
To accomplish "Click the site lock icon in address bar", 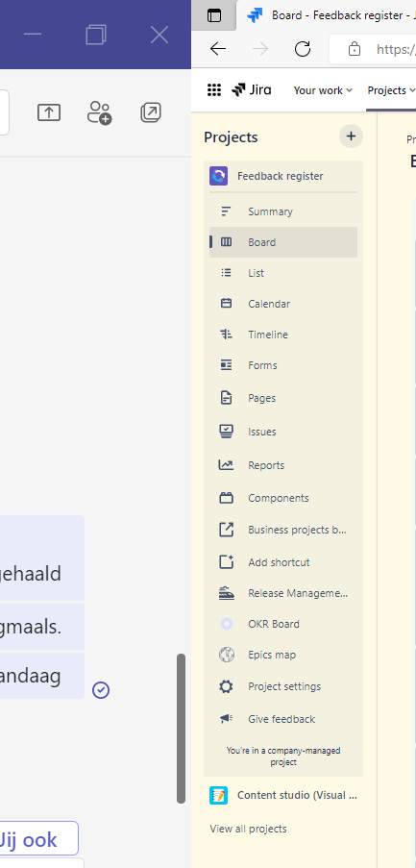I will (355, 49).
